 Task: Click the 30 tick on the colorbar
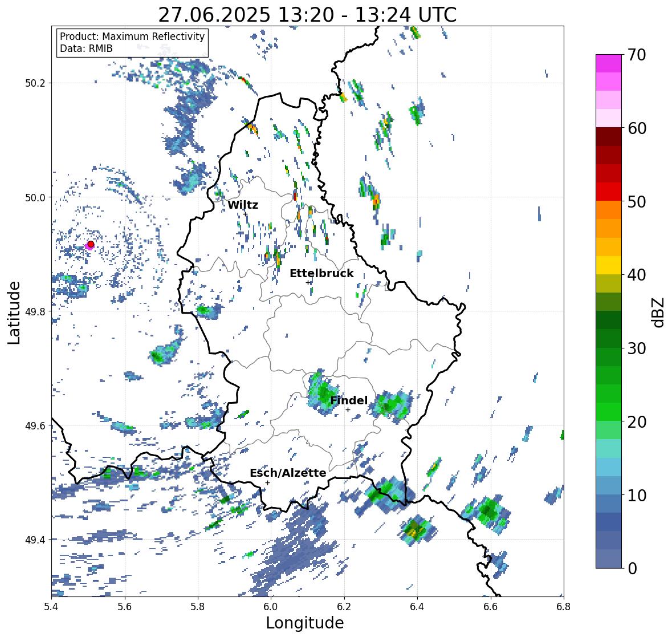pos(637,348)
